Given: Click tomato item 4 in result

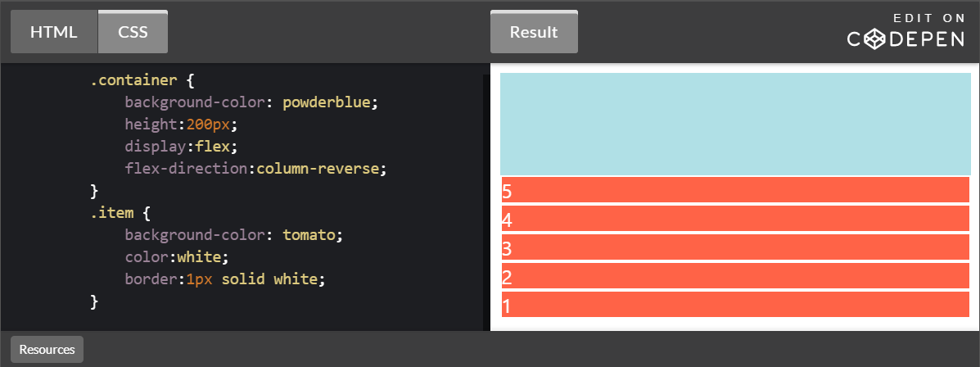Looking at the screenshot, I should 734,219.
